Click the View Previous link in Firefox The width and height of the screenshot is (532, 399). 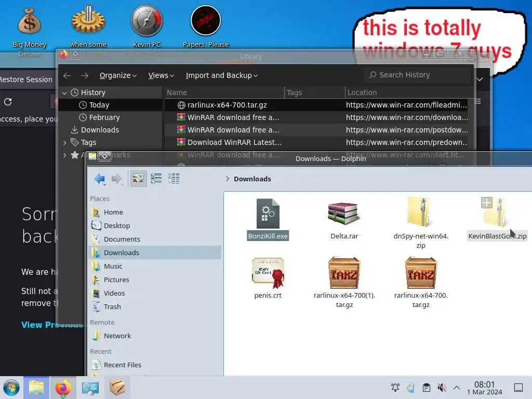[52, 325]
